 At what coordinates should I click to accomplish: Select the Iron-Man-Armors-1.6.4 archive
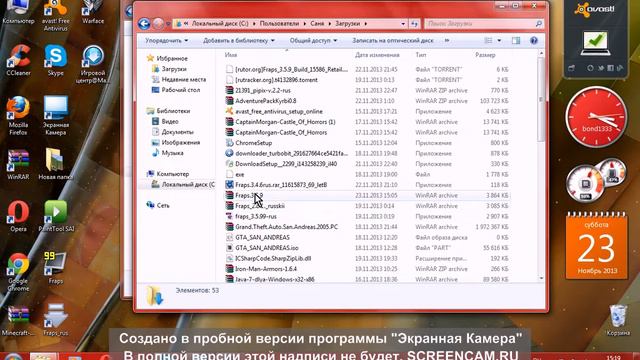[x=266, y=269]
